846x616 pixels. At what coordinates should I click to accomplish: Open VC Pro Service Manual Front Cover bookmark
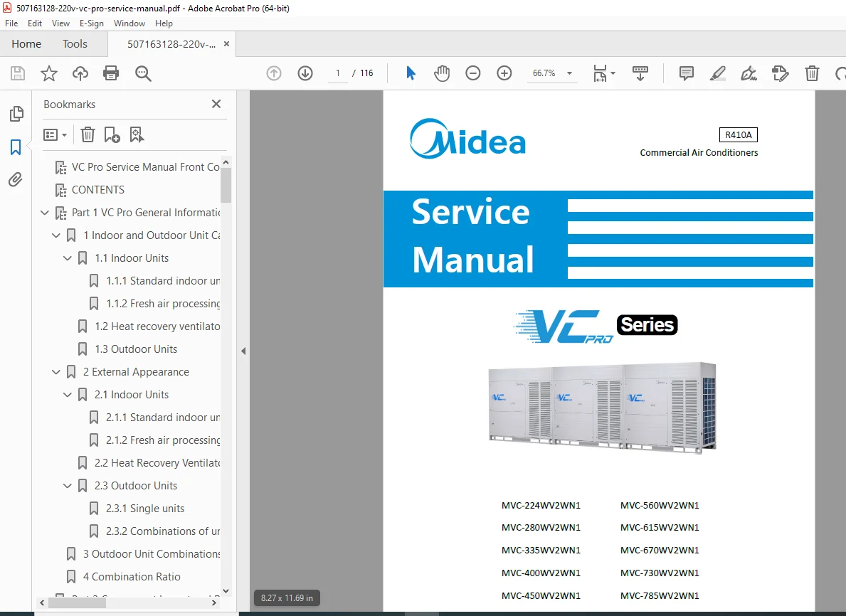pos(146,167)
